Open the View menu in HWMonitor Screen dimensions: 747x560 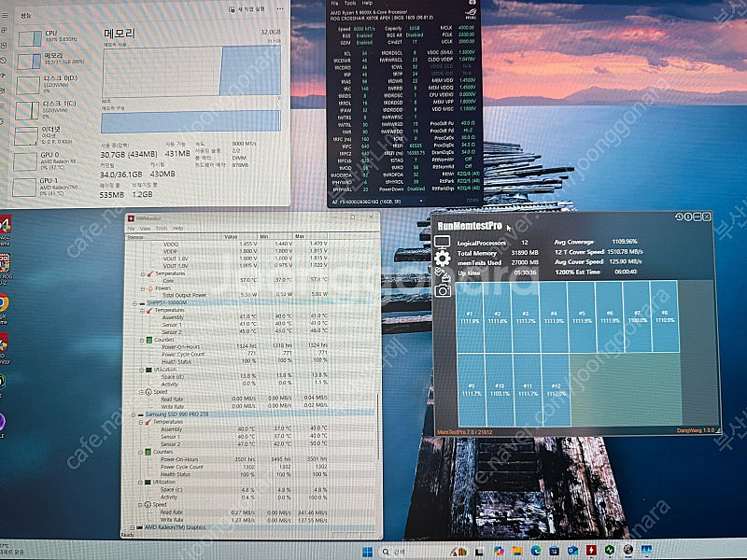coord(145,228)
